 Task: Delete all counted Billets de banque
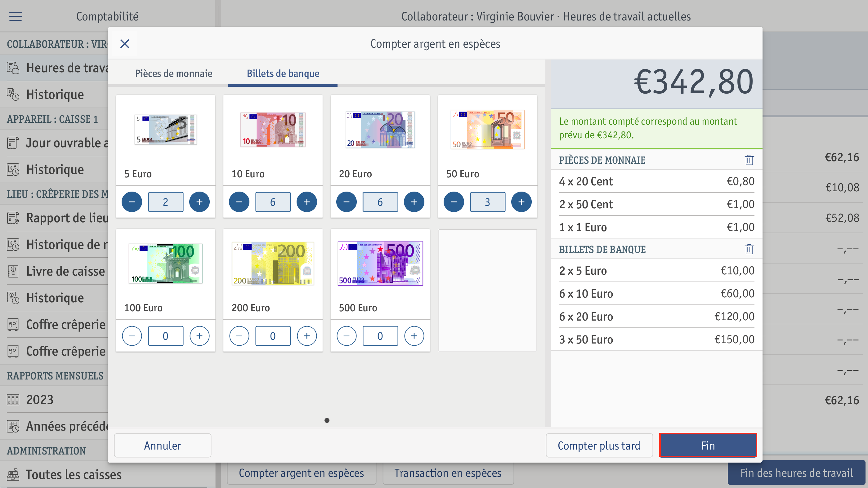coord(749,249)
